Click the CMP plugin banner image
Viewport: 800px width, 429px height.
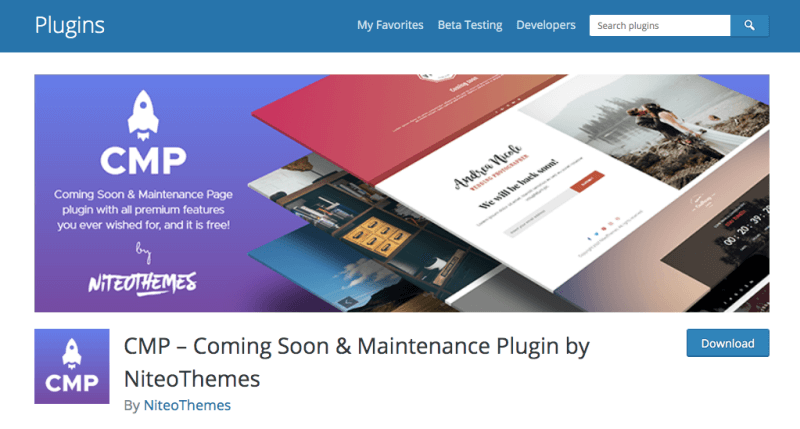402,193
